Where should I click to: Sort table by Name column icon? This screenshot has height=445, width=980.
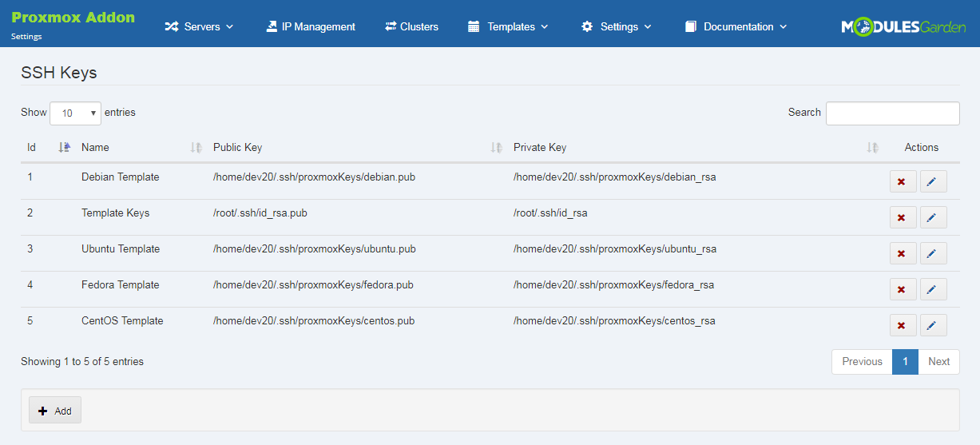click(196, 147)
